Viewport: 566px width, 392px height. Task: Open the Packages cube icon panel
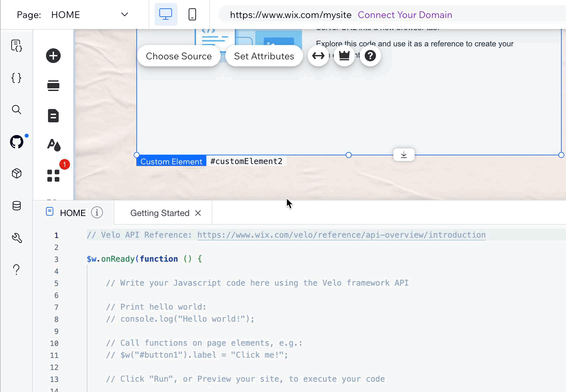coord(16,173)
